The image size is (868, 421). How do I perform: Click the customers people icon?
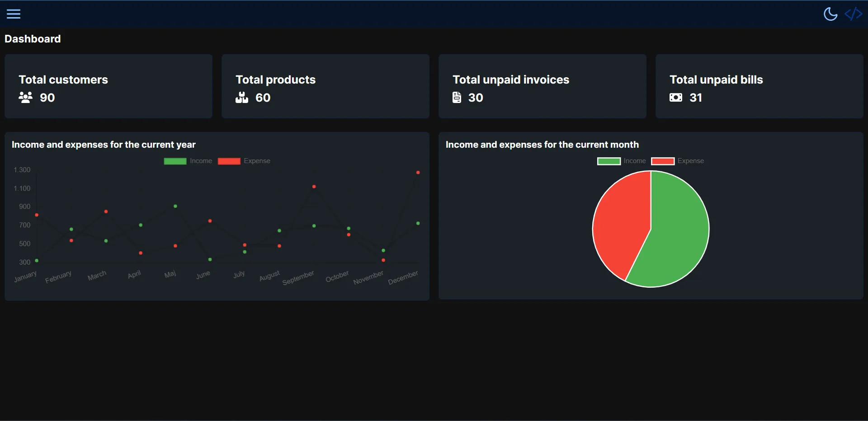point(25,98)
